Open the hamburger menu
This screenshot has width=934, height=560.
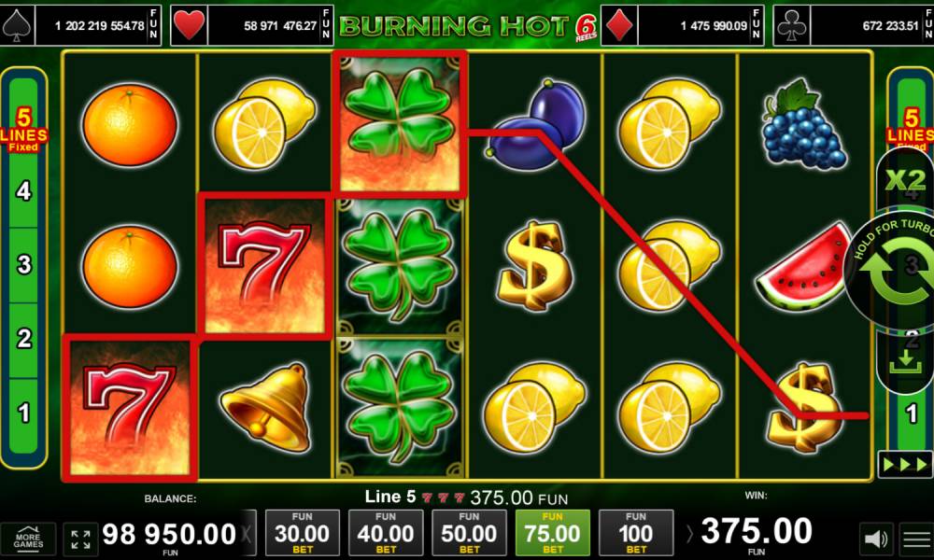point(917,539)
